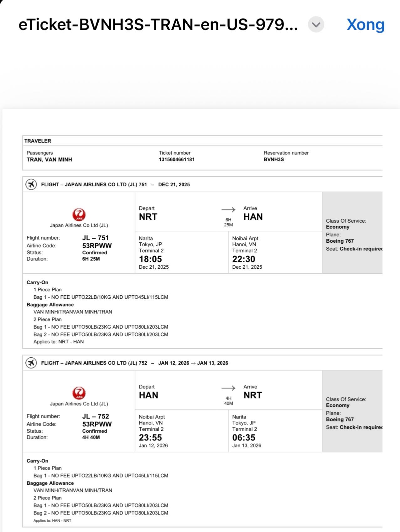
Task: Tap the airplane icon for flight JL 752
Action: pos(31,363)
